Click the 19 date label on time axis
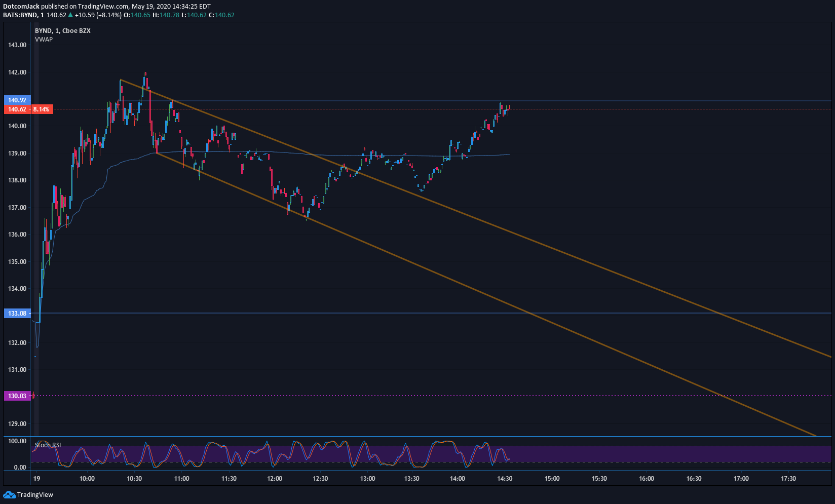835x504 pixels. coord(36,479)
